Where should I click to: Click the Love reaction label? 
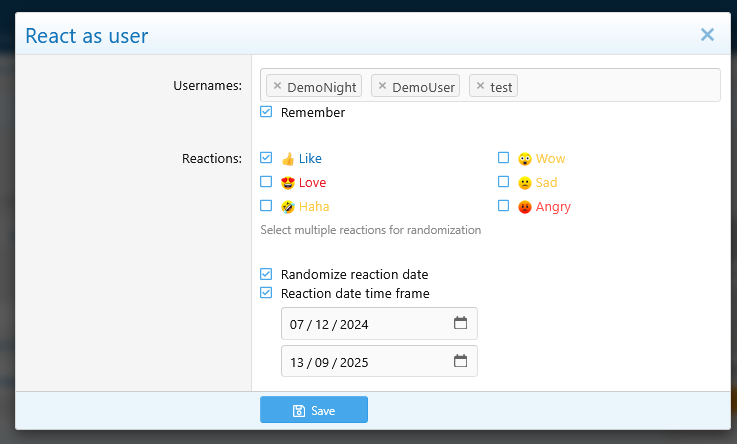click(x=312, y=183)
